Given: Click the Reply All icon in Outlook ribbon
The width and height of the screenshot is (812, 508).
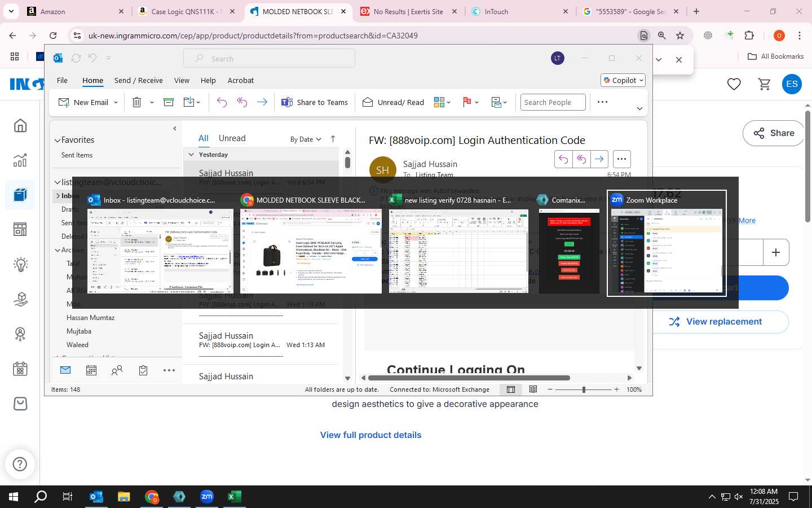Looking at the screenshot, I should pos(242,102).
